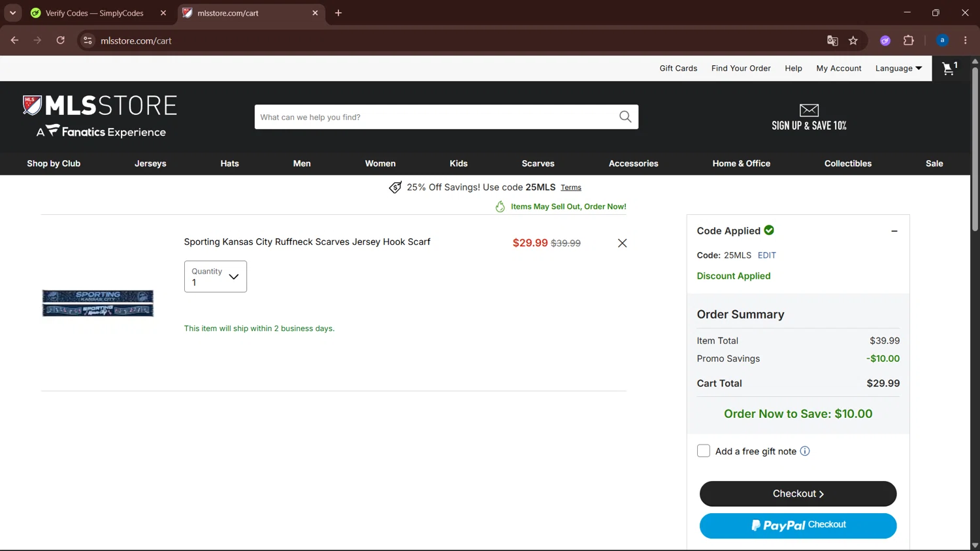The image size is (980, 551).
Task: Pay with the PayPal Checkout button
Action: (x=798, y=526)
